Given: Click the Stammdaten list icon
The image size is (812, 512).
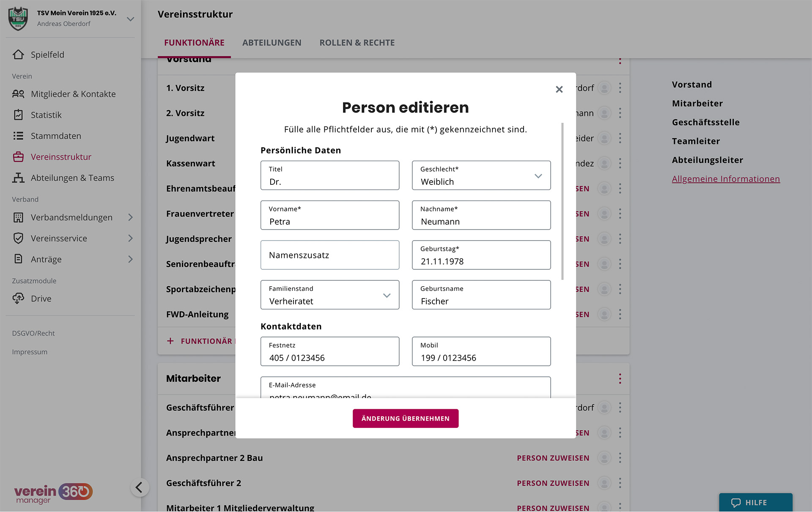Looking at the screenshot, I should point(18,136).
